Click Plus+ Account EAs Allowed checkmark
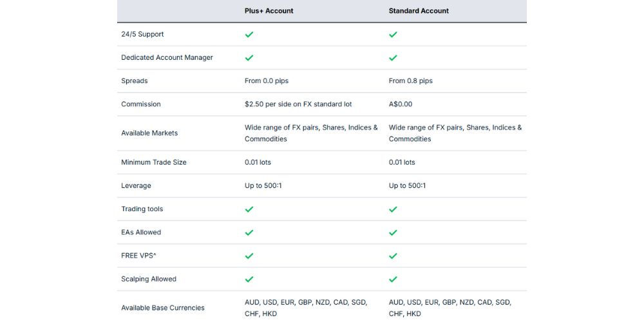 249,232
